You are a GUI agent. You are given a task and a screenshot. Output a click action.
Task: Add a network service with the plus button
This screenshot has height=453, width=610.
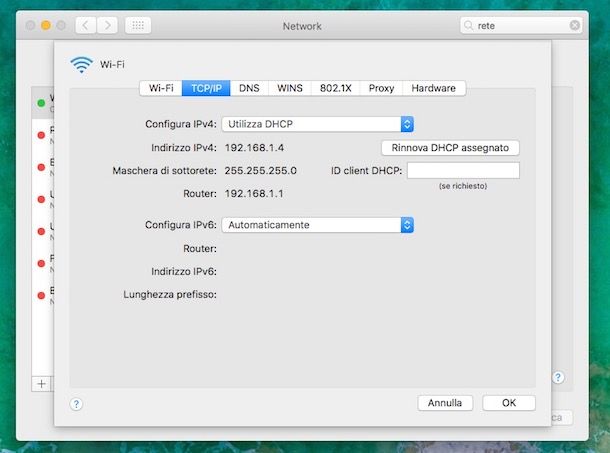(41, 384)
